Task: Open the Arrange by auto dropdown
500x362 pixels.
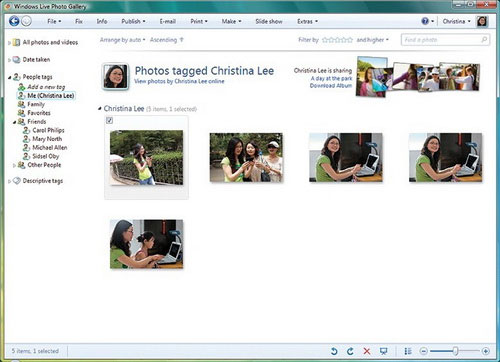Action: point(123,40)
